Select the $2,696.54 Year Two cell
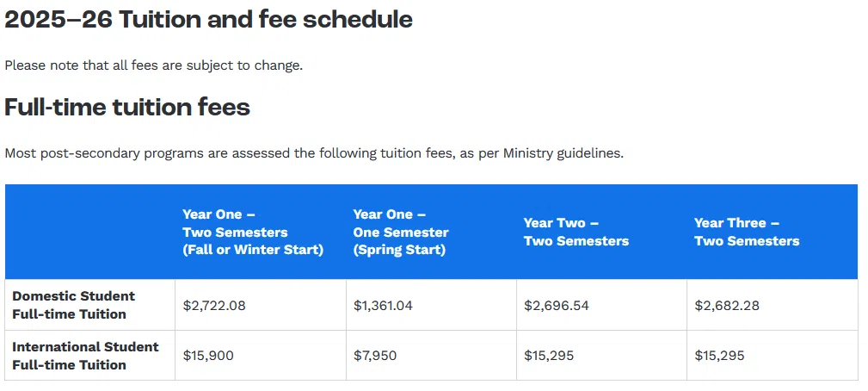868x391 pixels. point(556,306)
